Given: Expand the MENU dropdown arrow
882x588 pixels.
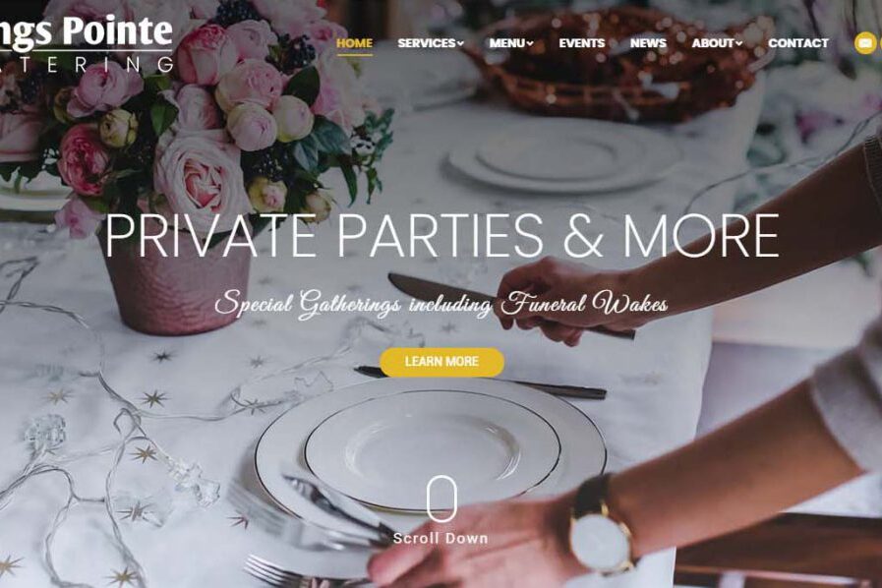Looking at the screenshot, I should (x=530, y=43).
